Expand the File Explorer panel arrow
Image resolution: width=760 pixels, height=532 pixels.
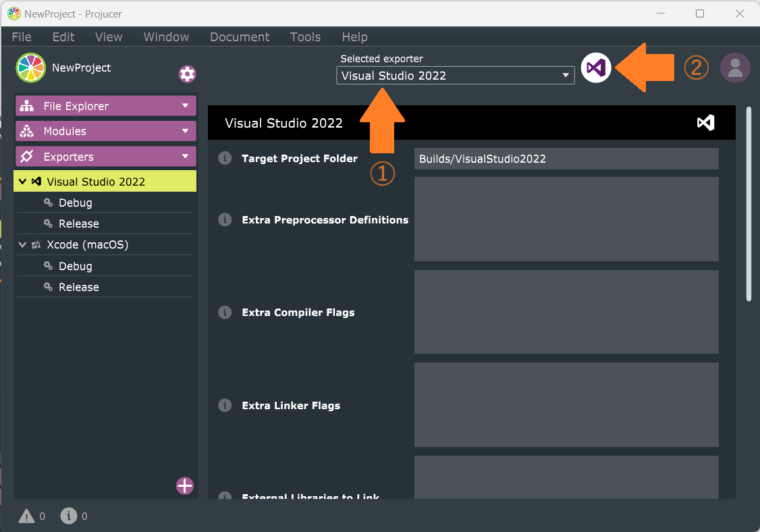click(185, 105)
